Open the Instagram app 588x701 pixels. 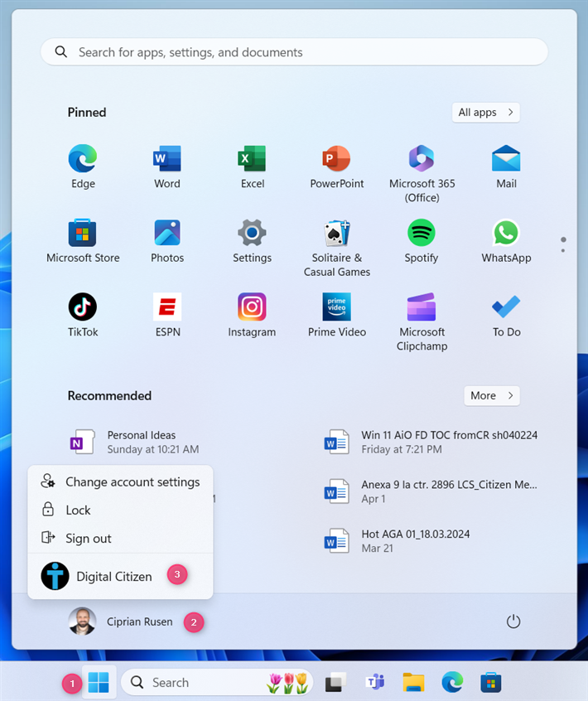[x=252, y=315]
